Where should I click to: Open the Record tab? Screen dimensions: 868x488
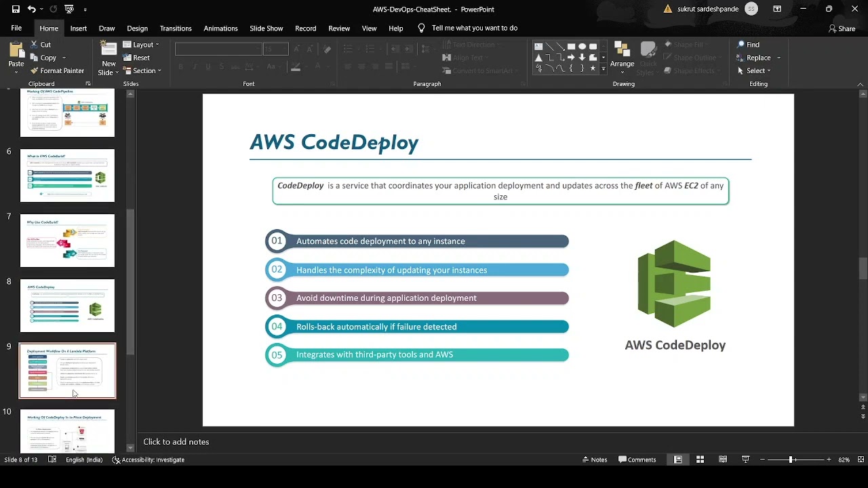[x=306, y=28]
